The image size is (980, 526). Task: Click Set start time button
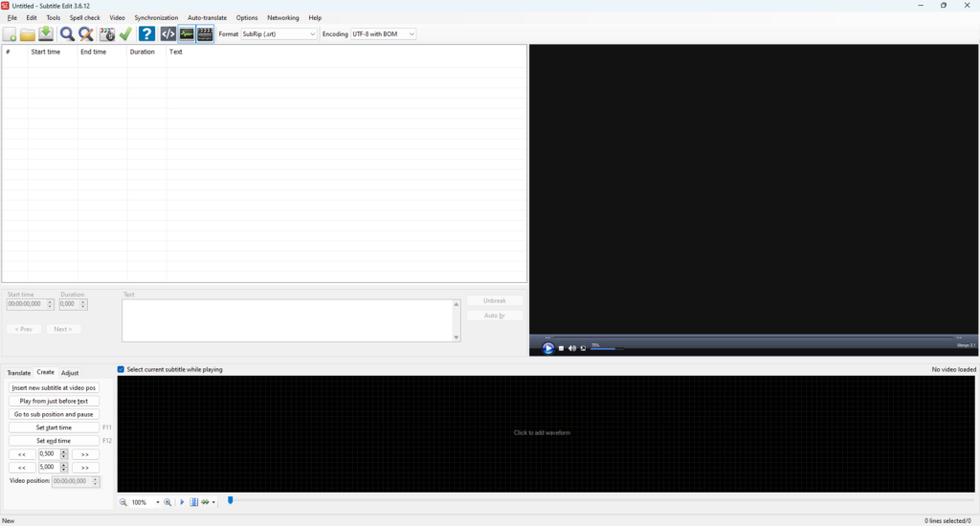click(54, 427)
